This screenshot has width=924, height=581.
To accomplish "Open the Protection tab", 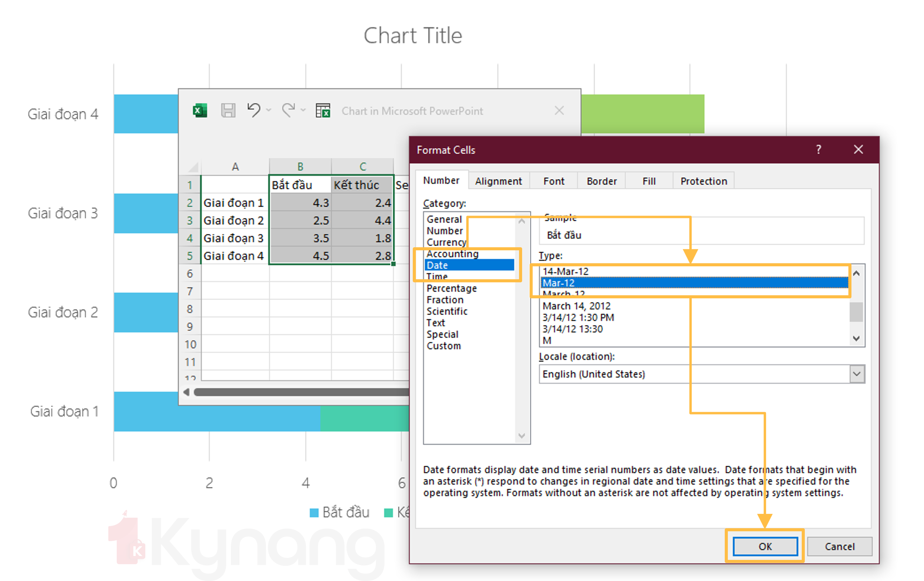I will (x=704, y=181).
